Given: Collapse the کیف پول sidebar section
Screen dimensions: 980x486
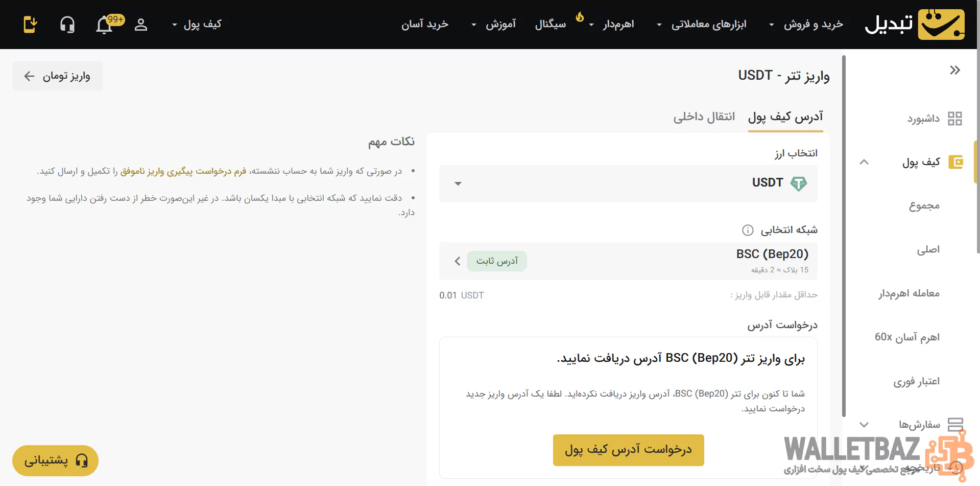Looking at the screenshot, I should pos(864,162).
